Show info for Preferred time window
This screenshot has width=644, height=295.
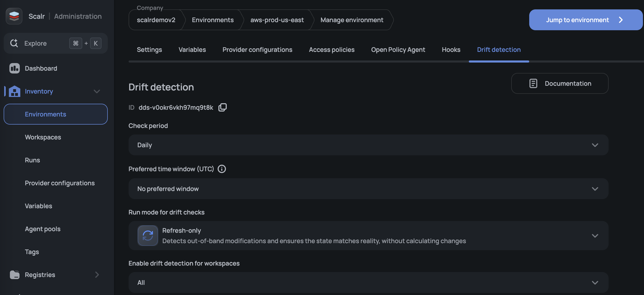click(x=222, y=169)
